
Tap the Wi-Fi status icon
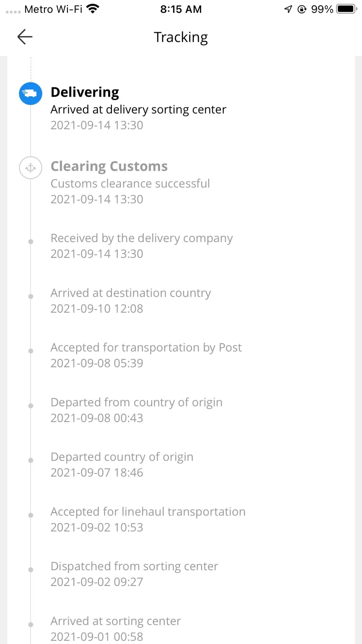tap(93, 9)
